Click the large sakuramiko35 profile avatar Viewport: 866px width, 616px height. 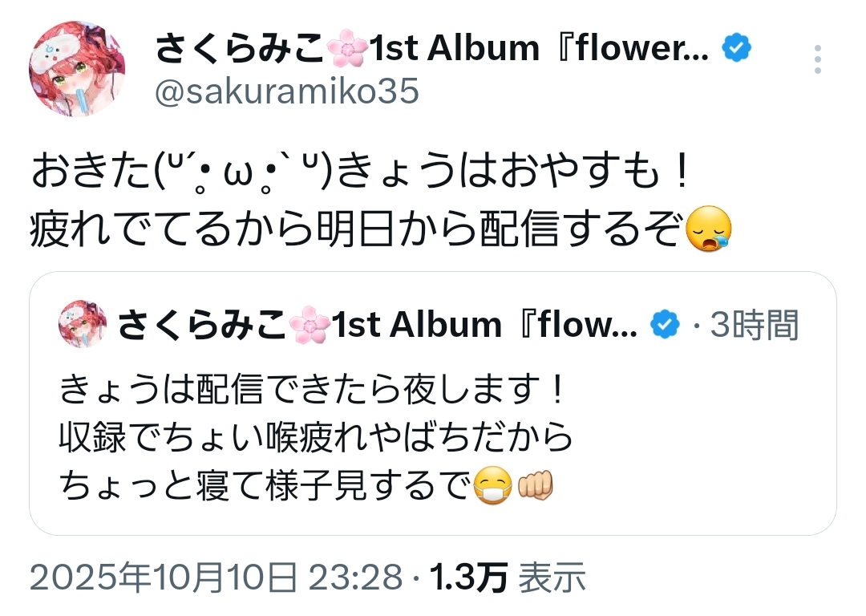tap(77, 69)
